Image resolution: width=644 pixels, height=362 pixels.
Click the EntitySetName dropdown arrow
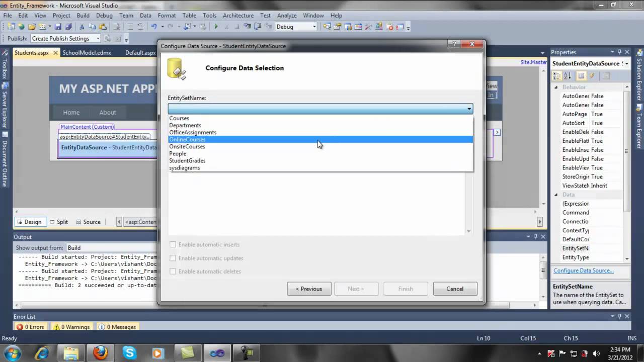tap(469, 109)
